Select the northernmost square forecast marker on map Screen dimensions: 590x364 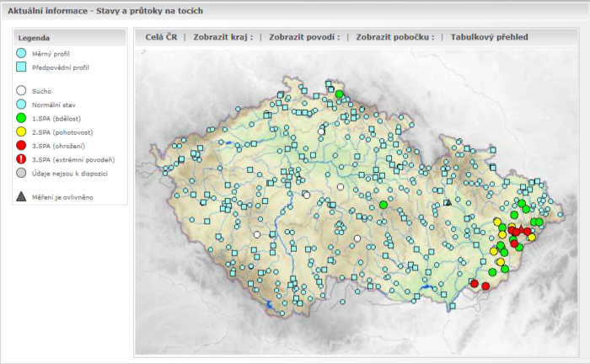click(x=329, y=83)
